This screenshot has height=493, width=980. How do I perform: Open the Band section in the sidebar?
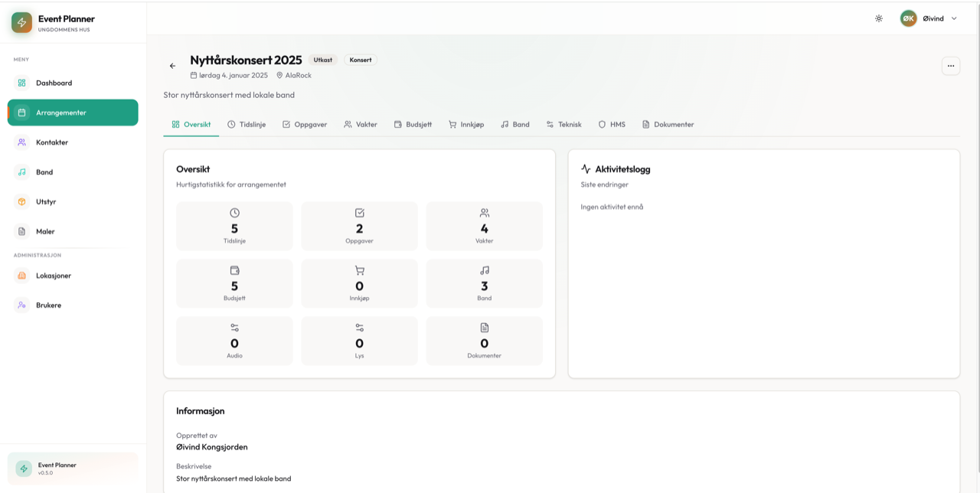click(x=45, y=172)
